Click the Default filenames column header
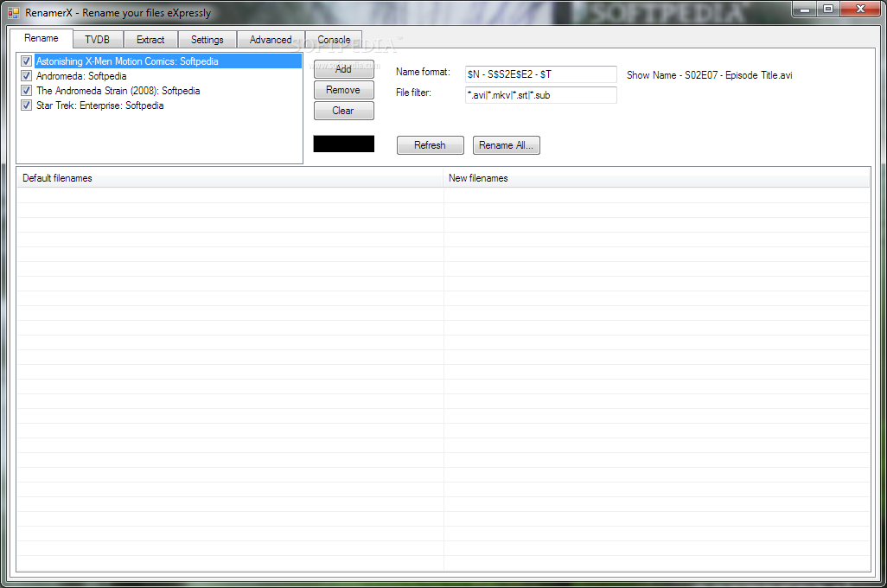Screen dimensions: 887x588 point(230,178)
